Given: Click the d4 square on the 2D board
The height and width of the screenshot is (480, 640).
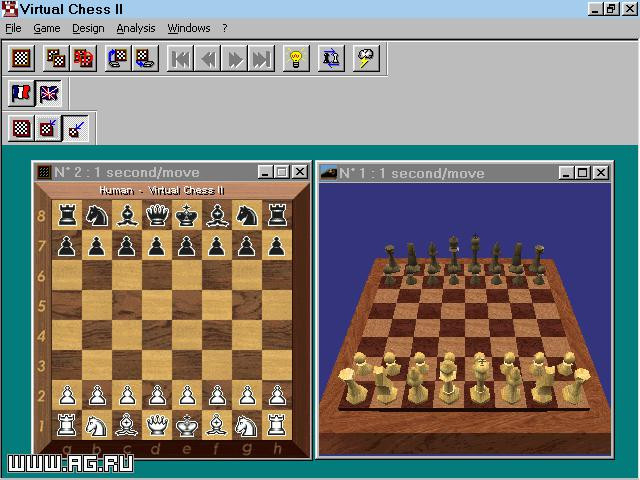Looking at the screenshot, I should (x=157, y=335).
